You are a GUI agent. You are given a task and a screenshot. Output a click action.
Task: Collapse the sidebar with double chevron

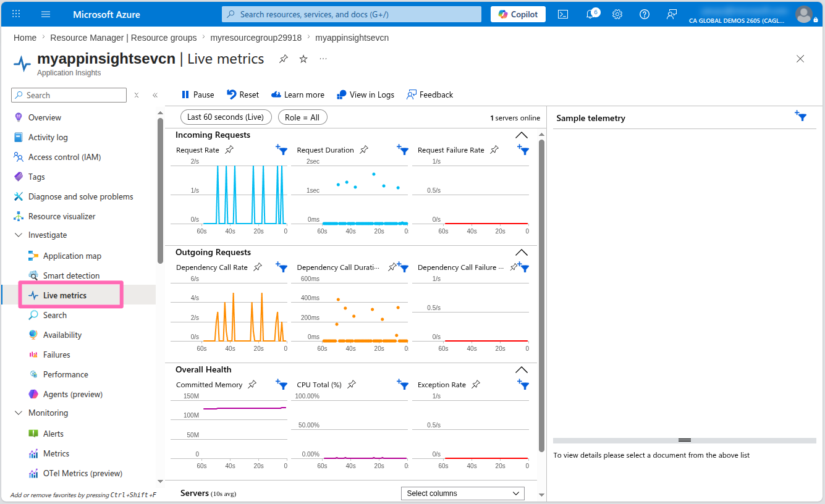click(155, 95)
